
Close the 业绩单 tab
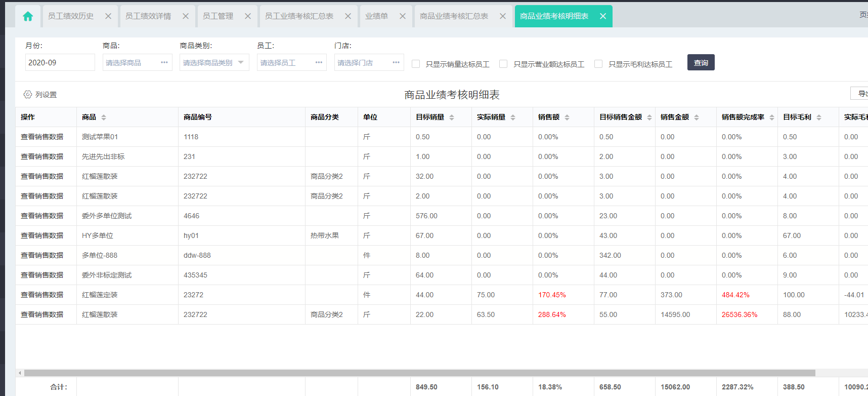[x=403, y=16]
